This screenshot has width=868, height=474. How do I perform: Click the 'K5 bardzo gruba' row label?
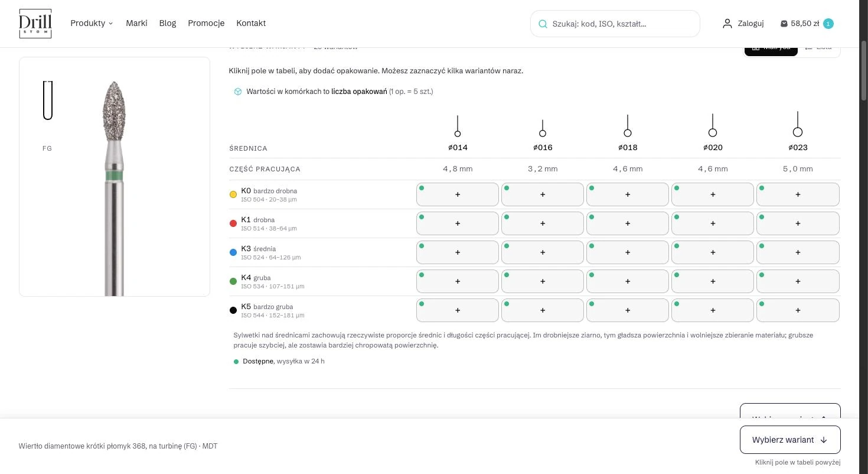267,307
